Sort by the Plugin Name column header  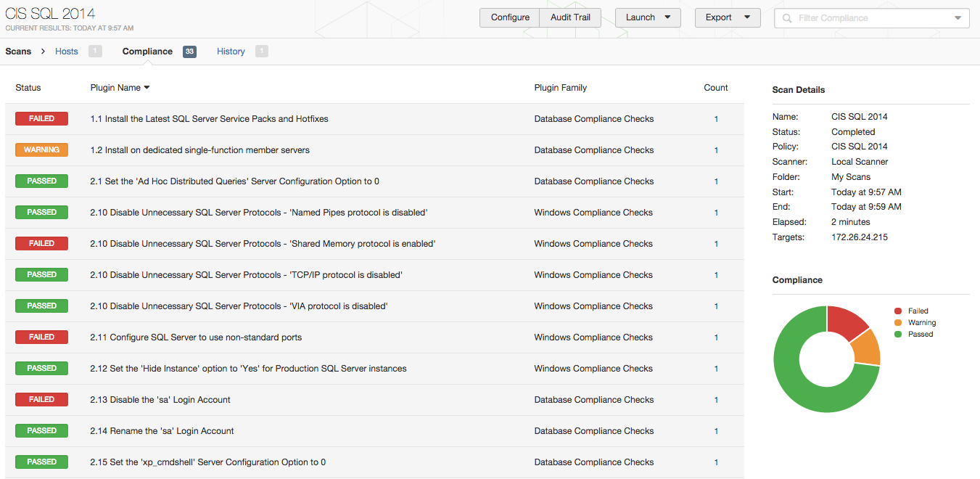115,88
